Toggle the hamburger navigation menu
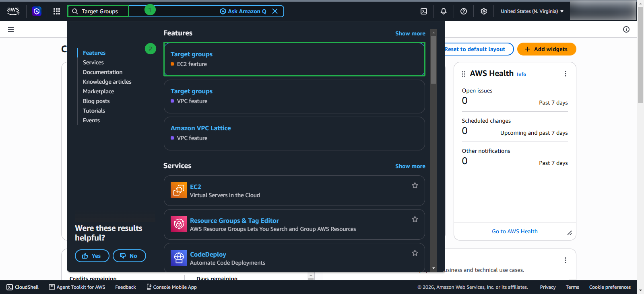This screenshot has height=294, width=644. click(x=11, y=29)
